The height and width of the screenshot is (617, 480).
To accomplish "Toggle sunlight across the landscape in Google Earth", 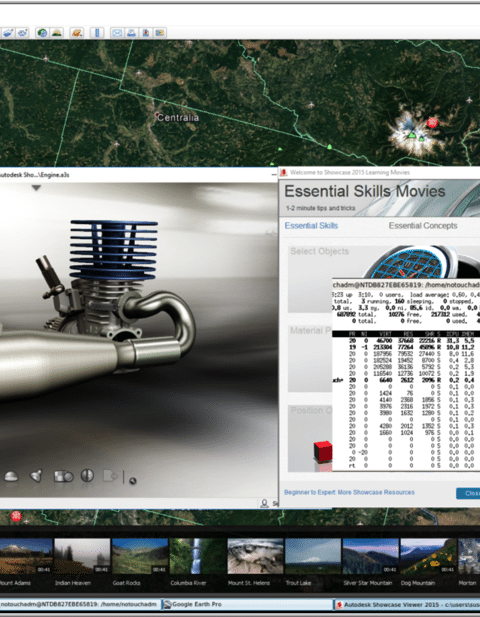I will coord(56,33).
